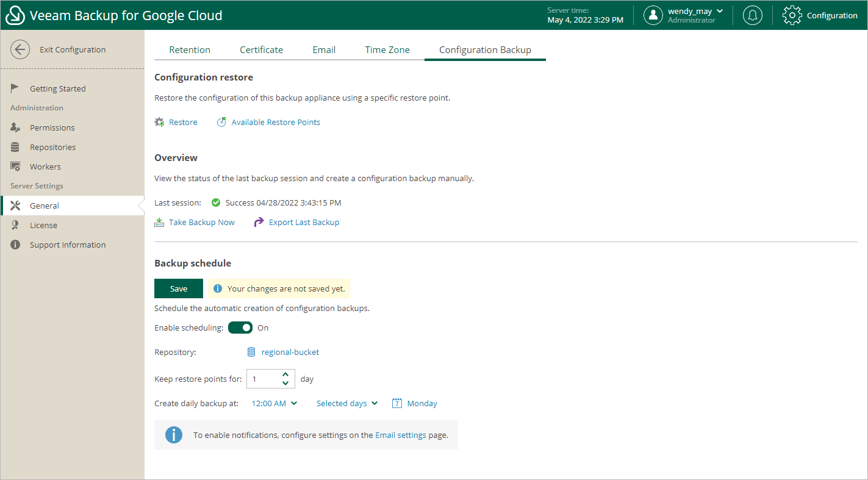Click the Take Backup Now link
868x480 pixels.
coord(202,222)
